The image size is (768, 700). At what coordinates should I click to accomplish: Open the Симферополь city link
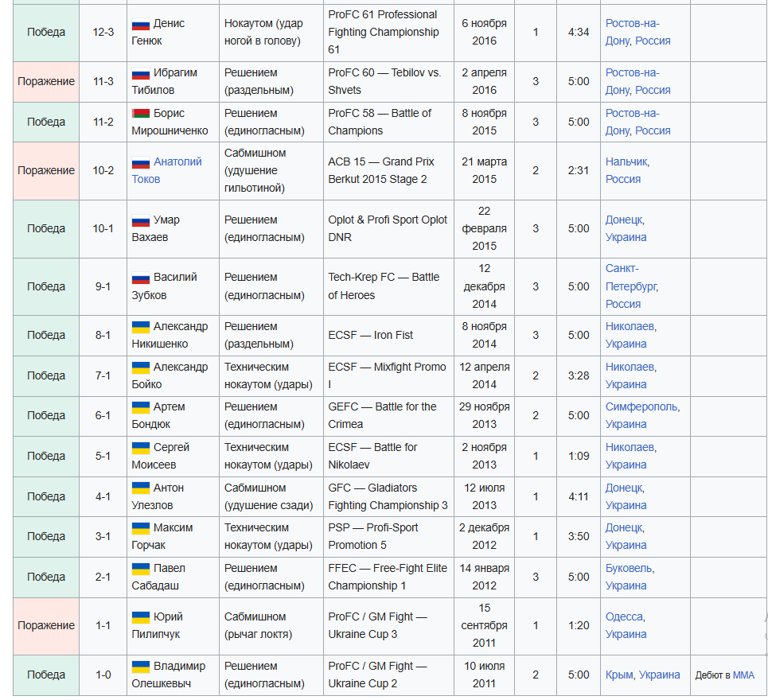tap(641, 406)
